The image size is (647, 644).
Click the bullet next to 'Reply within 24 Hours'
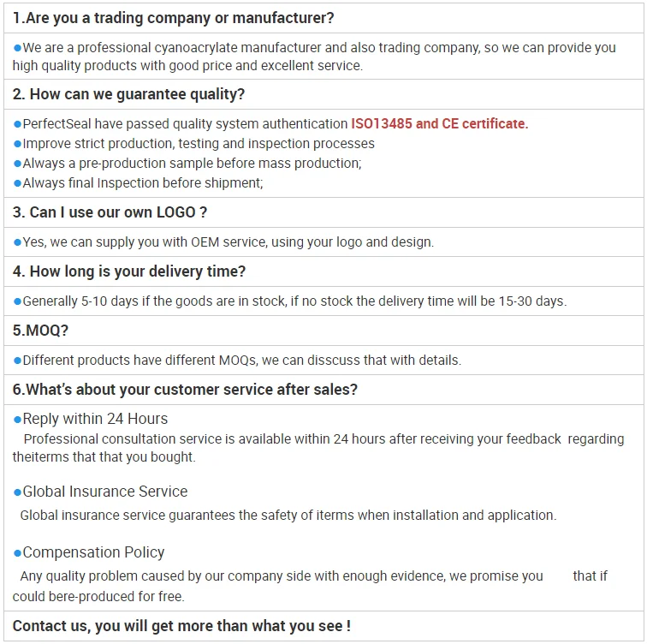pyautogui.click(x=17, y=419)
